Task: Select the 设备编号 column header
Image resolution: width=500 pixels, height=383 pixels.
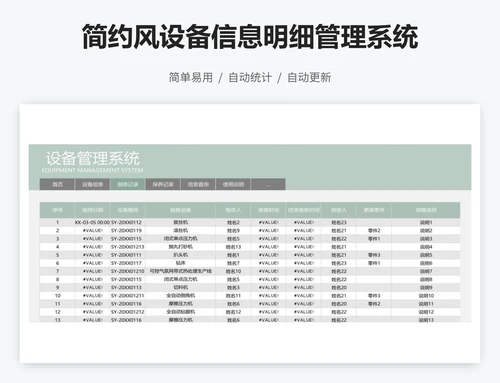Action: 128,210
